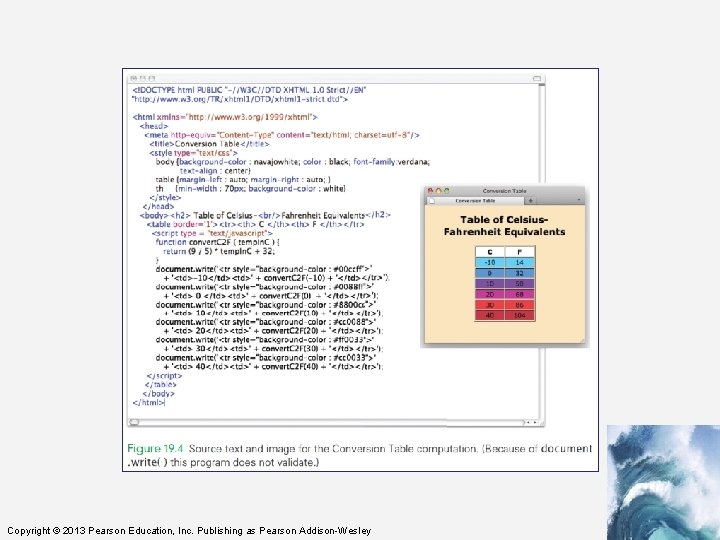Click the closing script tag line
This screenshot has width=720, height=540.
click(164, 376)
